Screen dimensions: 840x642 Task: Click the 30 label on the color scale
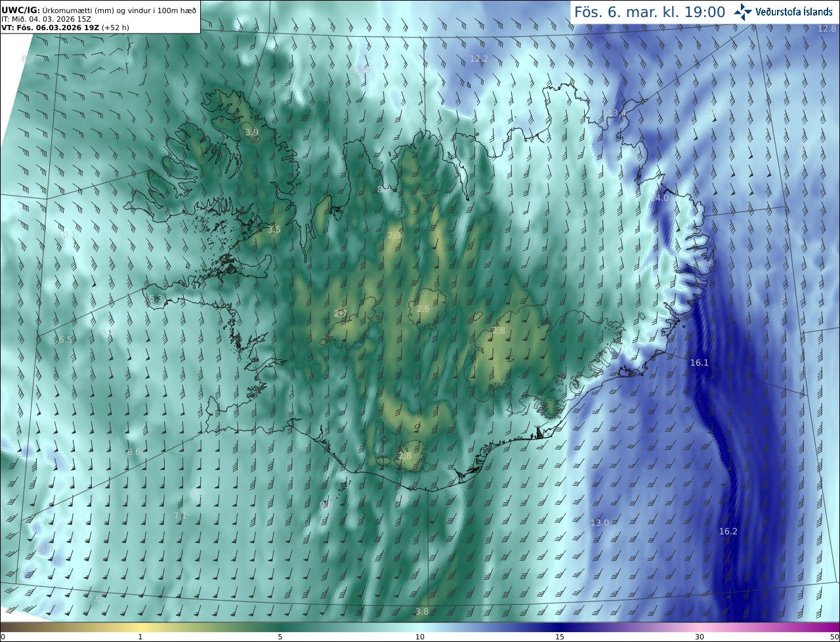[x=700, y=637]
